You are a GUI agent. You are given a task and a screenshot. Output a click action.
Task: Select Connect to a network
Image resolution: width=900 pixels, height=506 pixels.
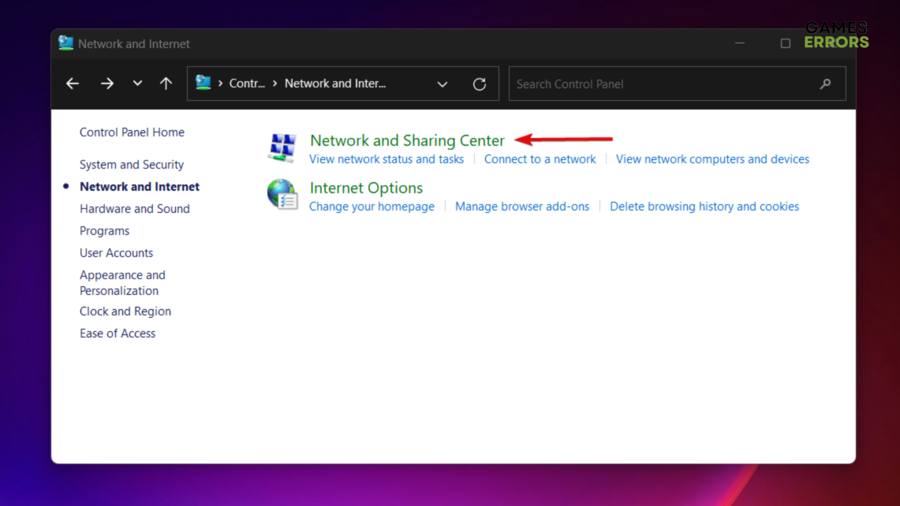point(540,159)
